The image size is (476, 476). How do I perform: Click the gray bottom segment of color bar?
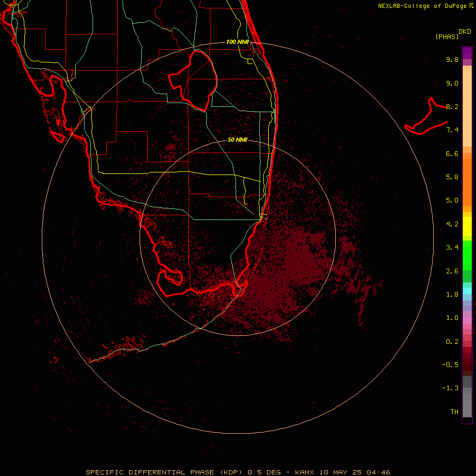467,405
